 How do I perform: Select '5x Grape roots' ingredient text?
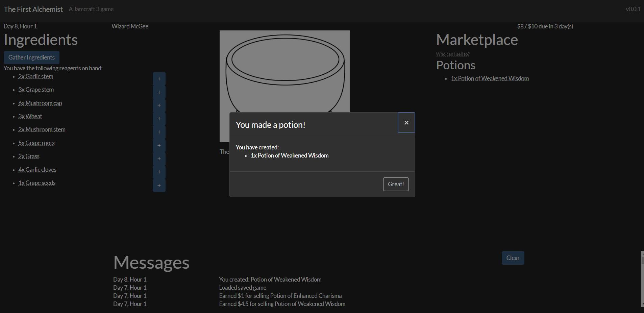tap(36, 143)
